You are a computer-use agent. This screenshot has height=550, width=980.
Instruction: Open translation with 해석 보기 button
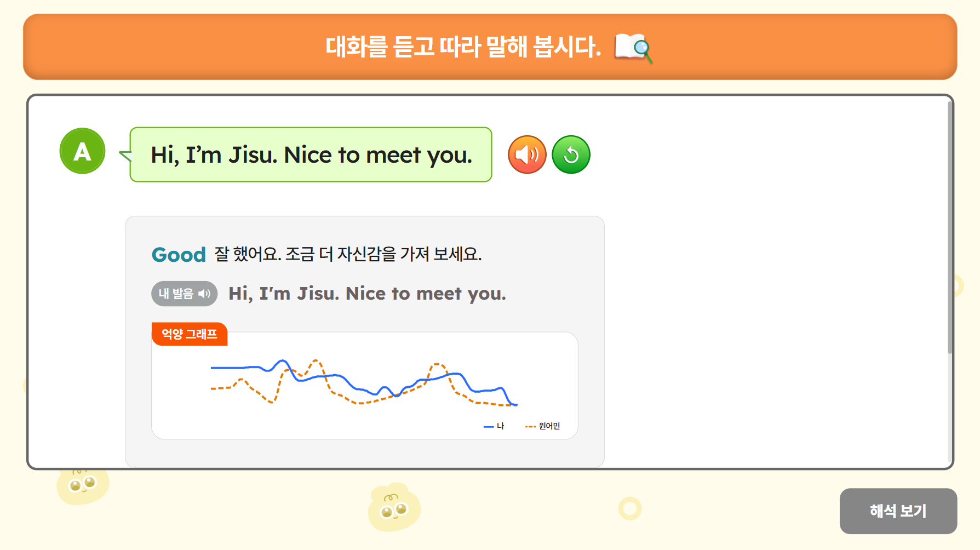[x=898, y=511]
